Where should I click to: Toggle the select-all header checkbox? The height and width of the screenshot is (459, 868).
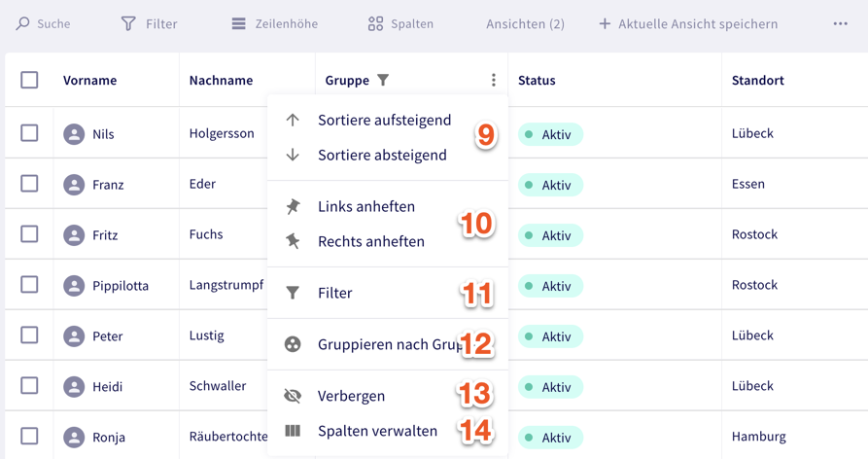pos(30,80)
